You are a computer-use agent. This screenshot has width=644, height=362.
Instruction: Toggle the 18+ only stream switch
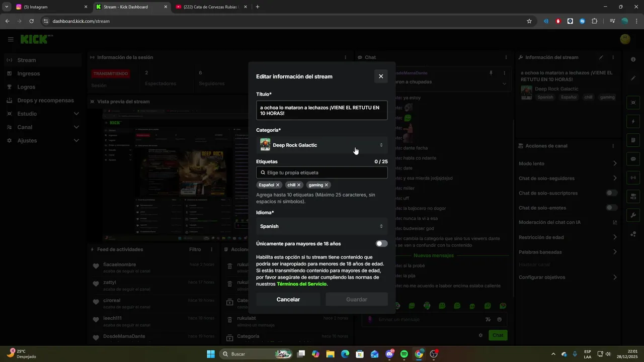coord(382,244)
